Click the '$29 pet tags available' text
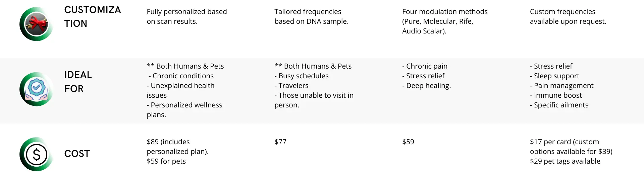Viewport: 644px width, 175px height. 565,161
